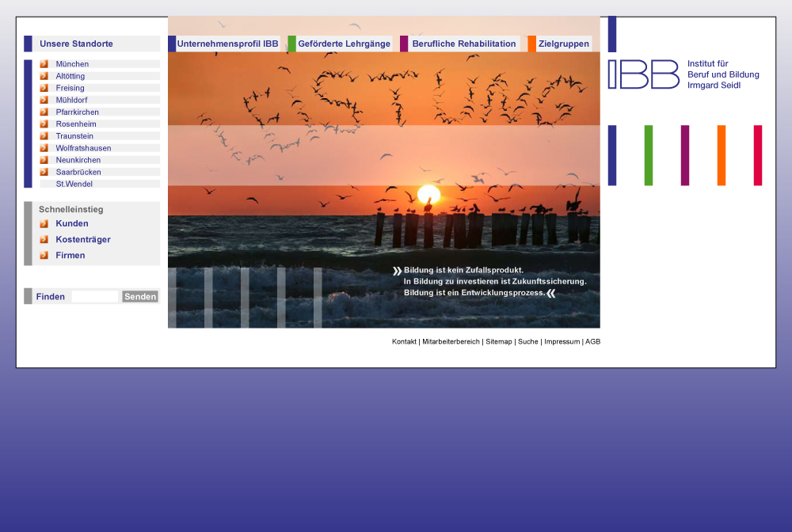Click the orange arrow icon beside München
This screenshot has height=532, width=792.
[44, 64]
